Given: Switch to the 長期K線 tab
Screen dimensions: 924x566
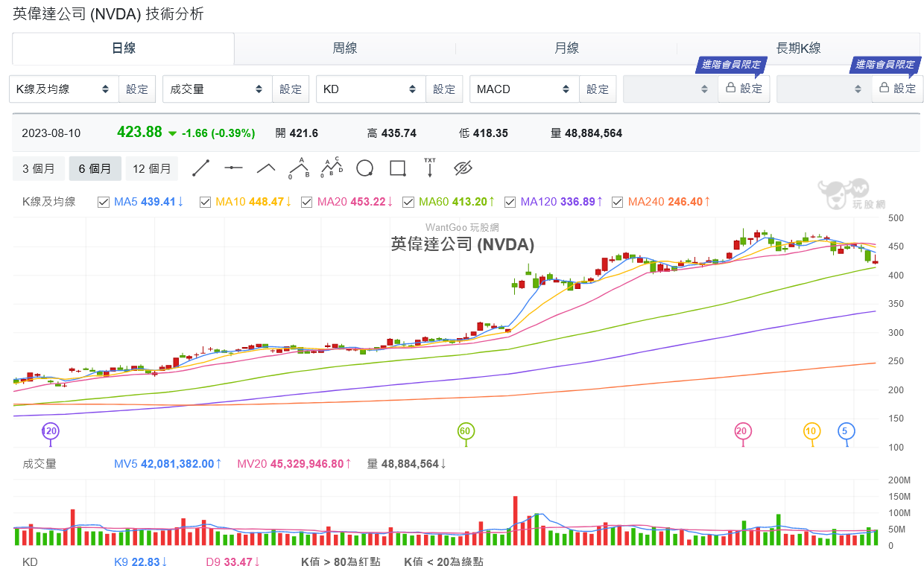Looking at the screenshot, I should pyautogui.click(x=799, y=48).
